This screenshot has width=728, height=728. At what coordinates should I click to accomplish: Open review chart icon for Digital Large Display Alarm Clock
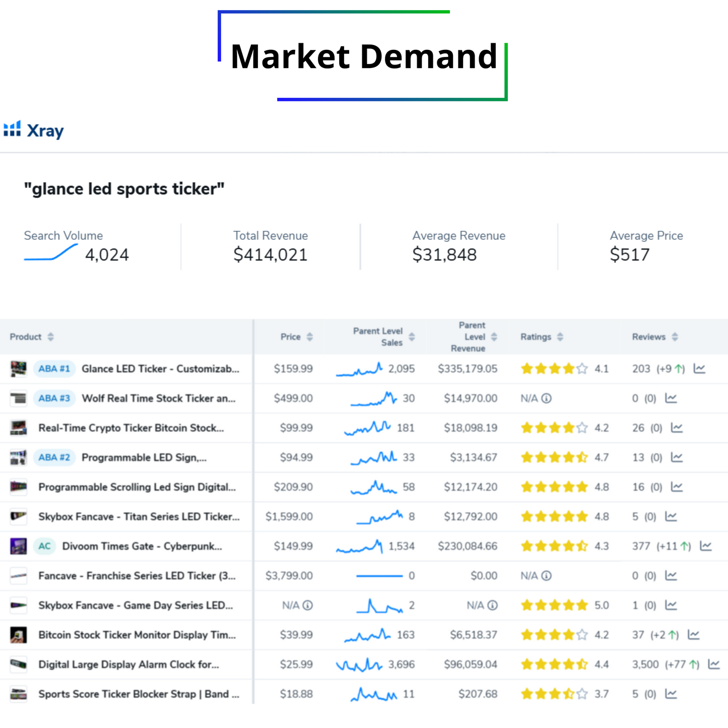[x=714, y=665]
